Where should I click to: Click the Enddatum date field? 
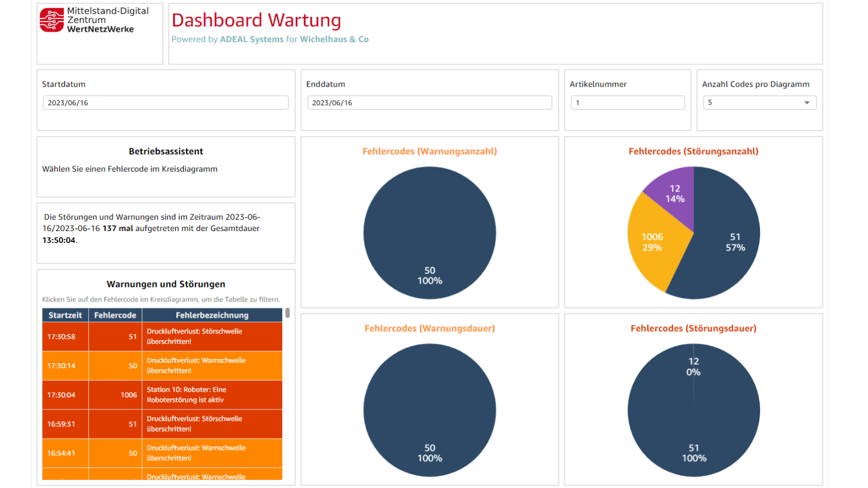click(430, 102)
